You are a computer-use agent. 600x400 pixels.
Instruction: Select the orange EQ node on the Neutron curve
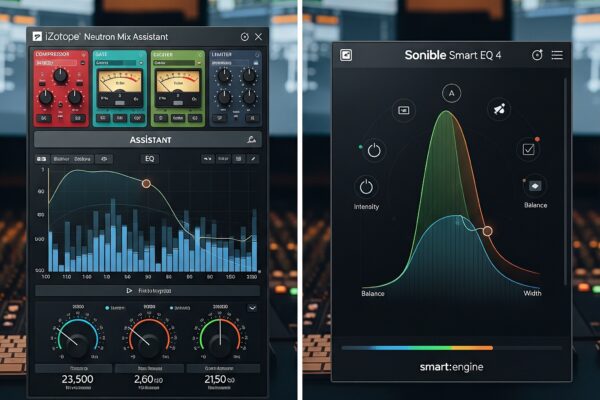[x=146, y=184]
